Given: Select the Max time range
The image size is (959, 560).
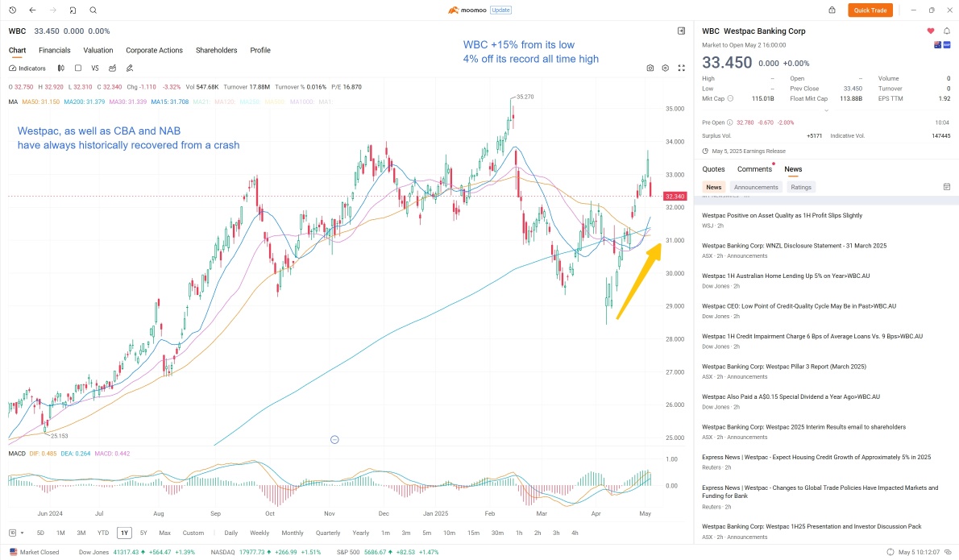Looking at the screenshot, I should pyautogui.click(x=164, y=533).
